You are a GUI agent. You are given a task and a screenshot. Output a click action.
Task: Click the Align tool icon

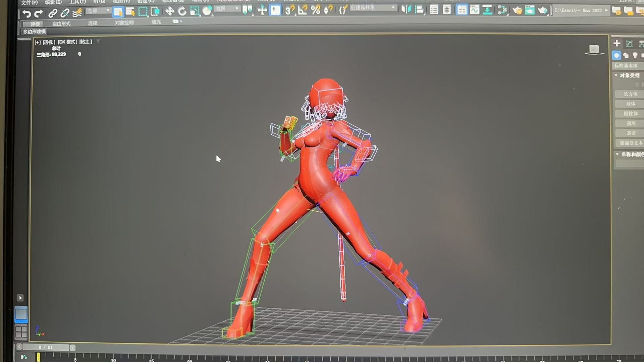[419, 10]
